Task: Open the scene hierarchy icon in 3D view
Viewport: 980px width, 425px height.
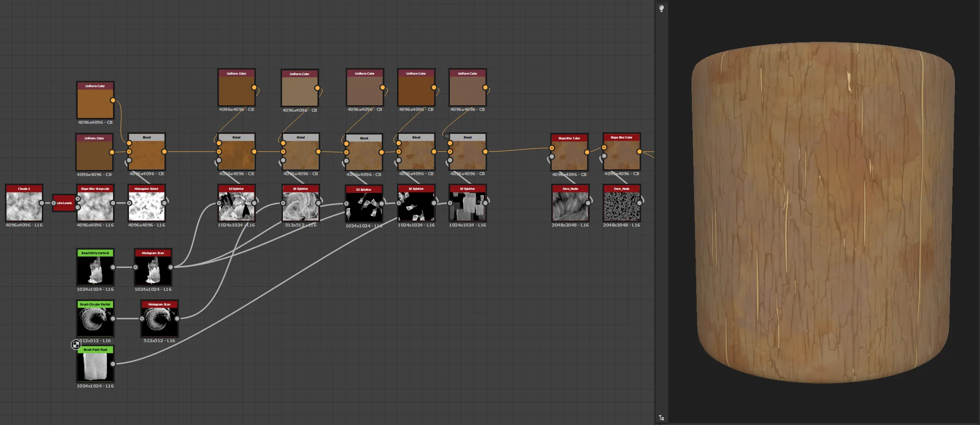Action: tap(661, 418)
